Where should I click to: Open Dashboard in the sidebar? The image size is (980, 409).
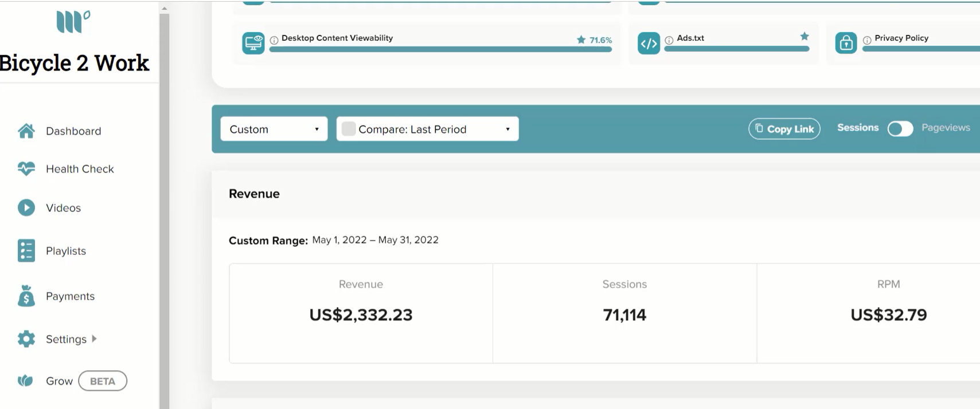point(73,131)
